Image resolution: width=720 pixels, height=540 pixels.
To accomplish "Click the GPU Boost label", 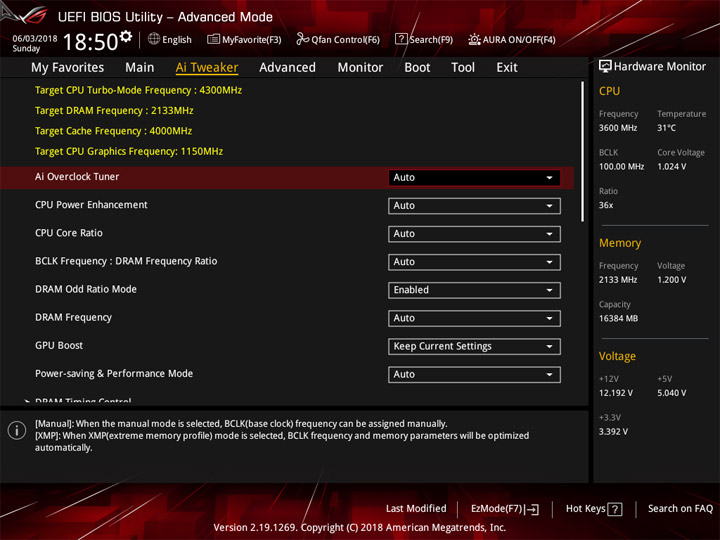I will [x=59, y=345].
